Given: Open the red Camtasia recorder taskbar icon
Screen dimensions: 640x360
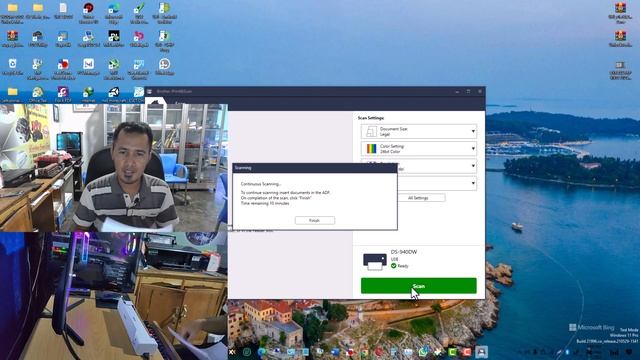Looking at the screenshot, I should [x=467, y=352].
